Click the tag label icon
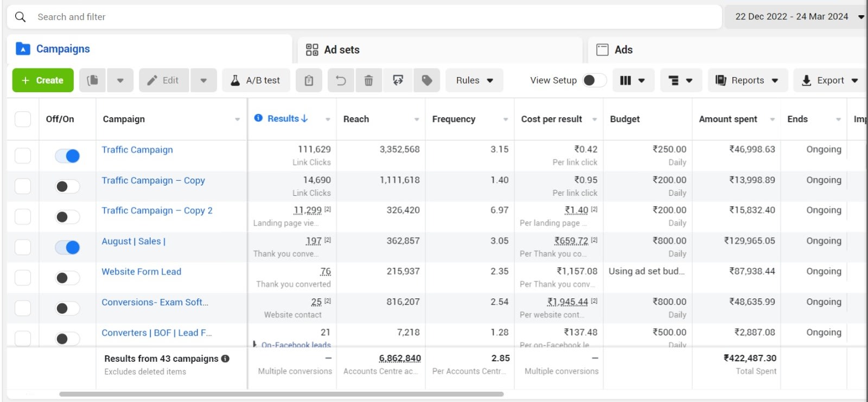 (x=427, y=80)
